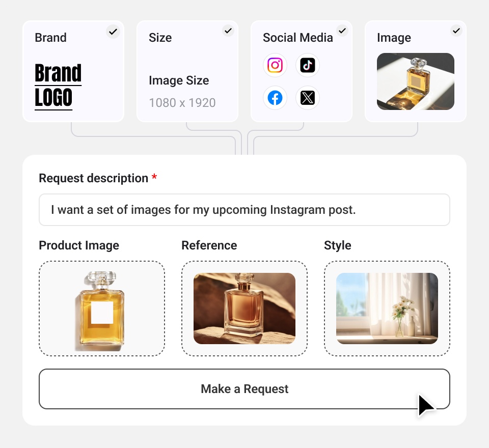The height and width of the screenshot is (448, 489).
Task: Toggle the Size card checkmark
Action: (228, 31)
